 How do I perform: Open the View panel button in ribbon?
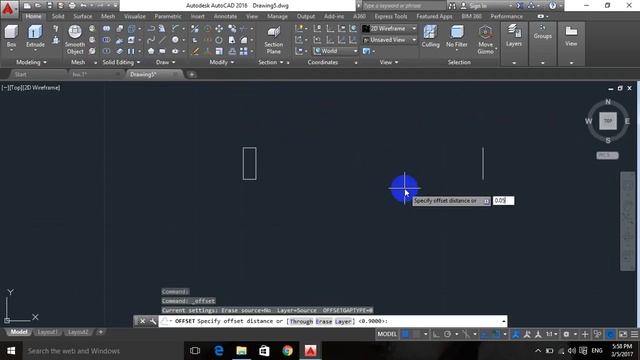571,35
